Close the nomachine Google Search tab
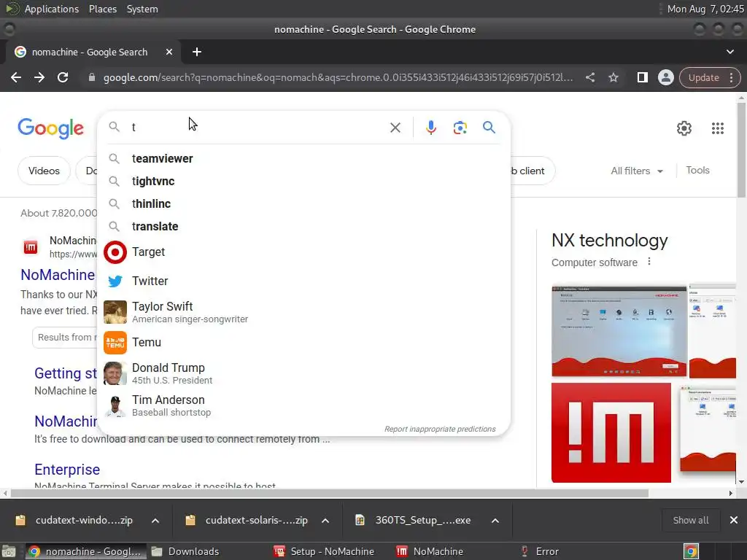Image resolution: width=747 pixels, height=560 pixels. click(169, 52)
